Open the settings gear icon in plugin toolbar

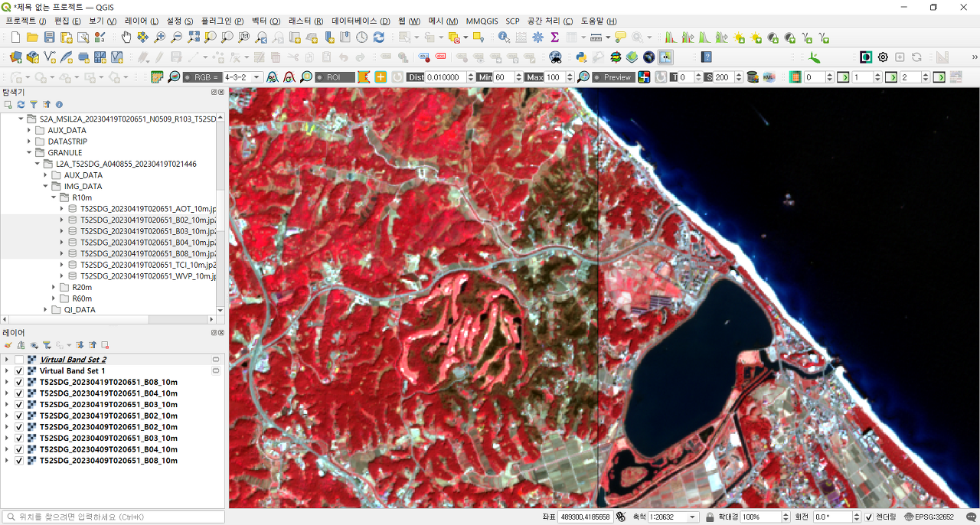click(883, 57)
